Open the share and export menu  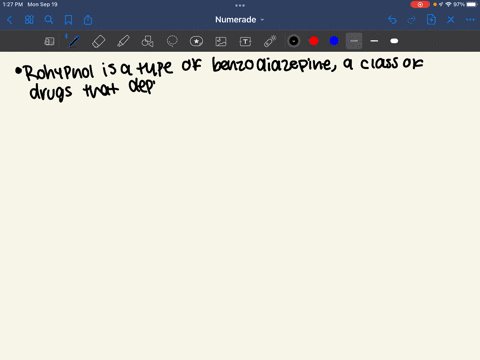(x=88, y=20)
